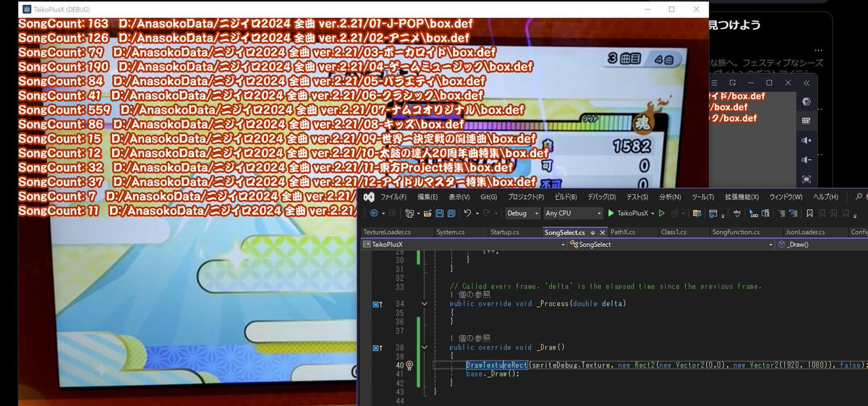Screen dimensions: 868x406
Task: Open Visual Studio search magnifier icon
Action: (859, 196)
